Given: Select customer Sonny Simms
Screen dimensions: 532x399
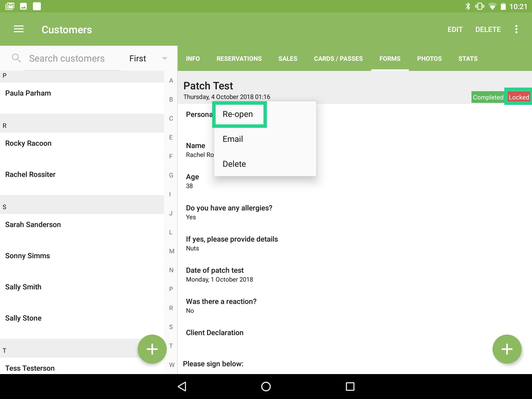Looking at the screenshot, I should 82,261.
